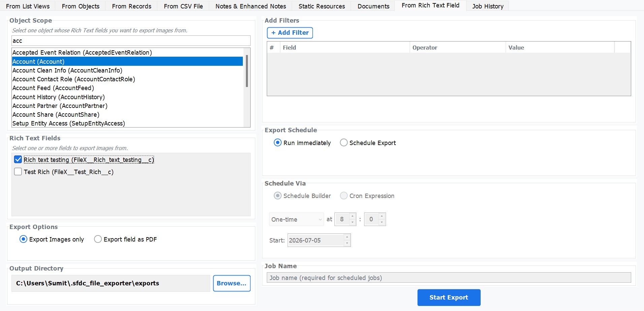Click the Start Export button
Image resolution: width=644 pixels, height=311 pixels.
449,298
